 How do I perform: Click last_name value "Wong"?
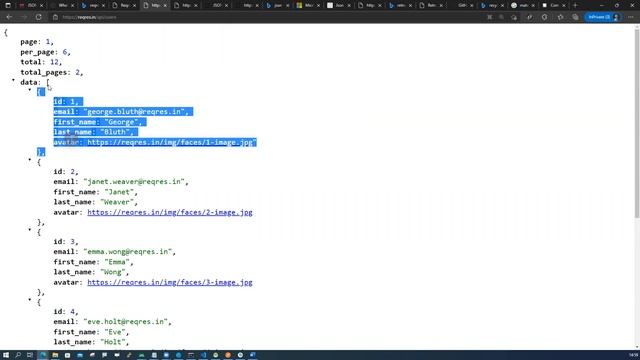[113, 272]
